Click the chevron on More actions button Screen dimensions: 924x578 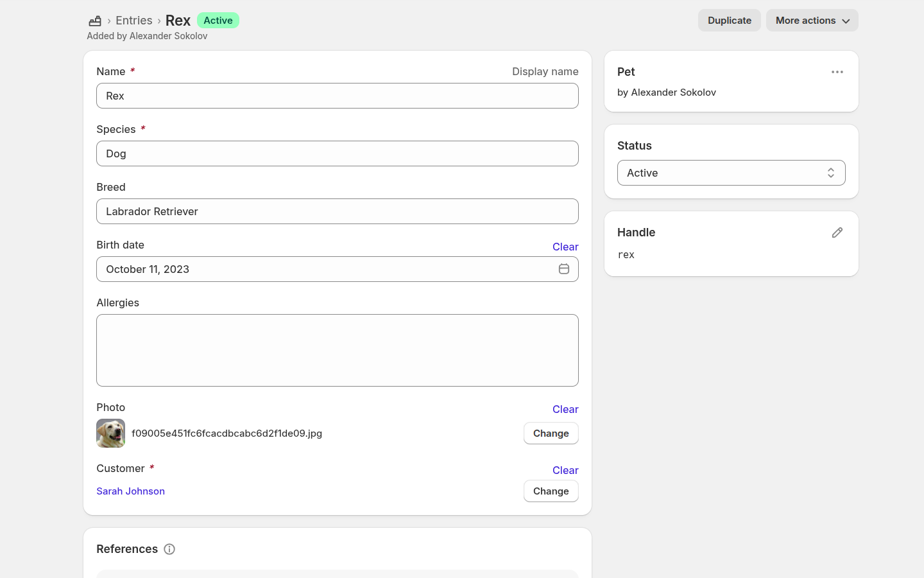[845, 21]
